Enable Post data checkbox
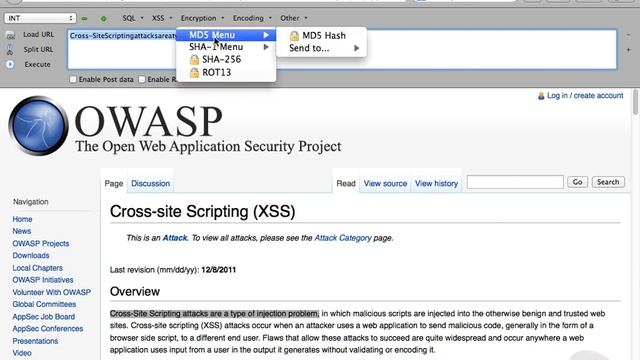The image size is (640, 360). pyautogui.click(x=73, y=80)
